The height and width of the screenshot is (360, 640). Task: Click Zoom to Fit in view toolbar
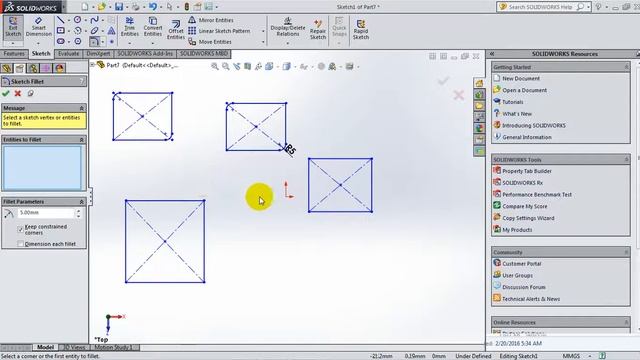pyautogui.click(x=214, y=66)
